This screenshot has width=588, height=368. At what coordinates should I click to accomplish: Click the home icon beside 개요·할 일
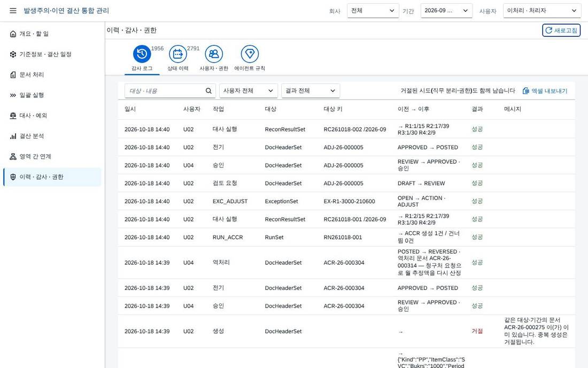point(13,34)
